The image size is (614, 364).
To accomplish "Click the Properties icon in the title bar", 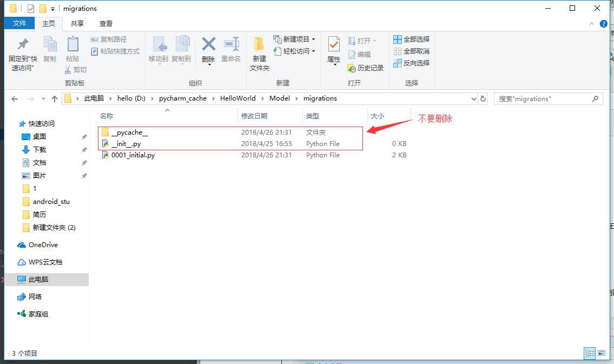I will tap(30, 8).
